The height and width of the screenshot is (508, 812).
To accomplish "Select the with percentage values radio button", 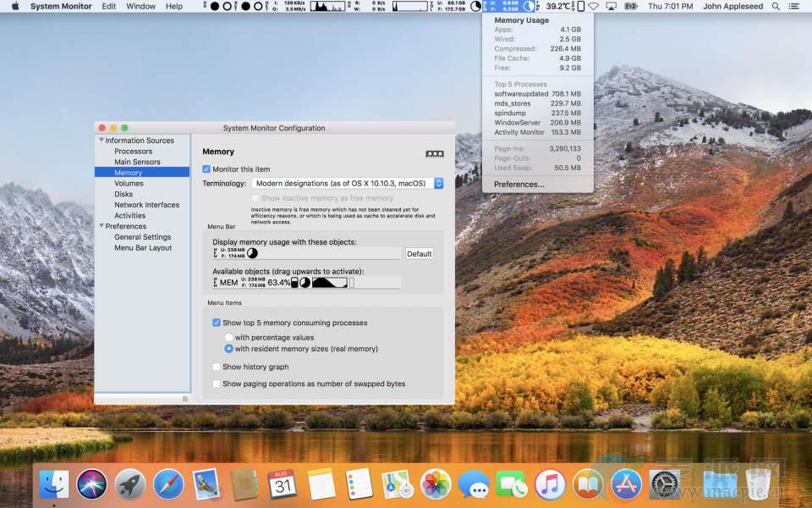I will pyautogui.click(x=228, y=337).
